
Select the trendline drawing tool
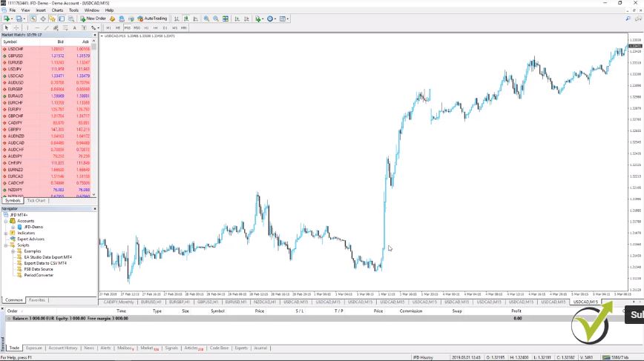[46, 28]
